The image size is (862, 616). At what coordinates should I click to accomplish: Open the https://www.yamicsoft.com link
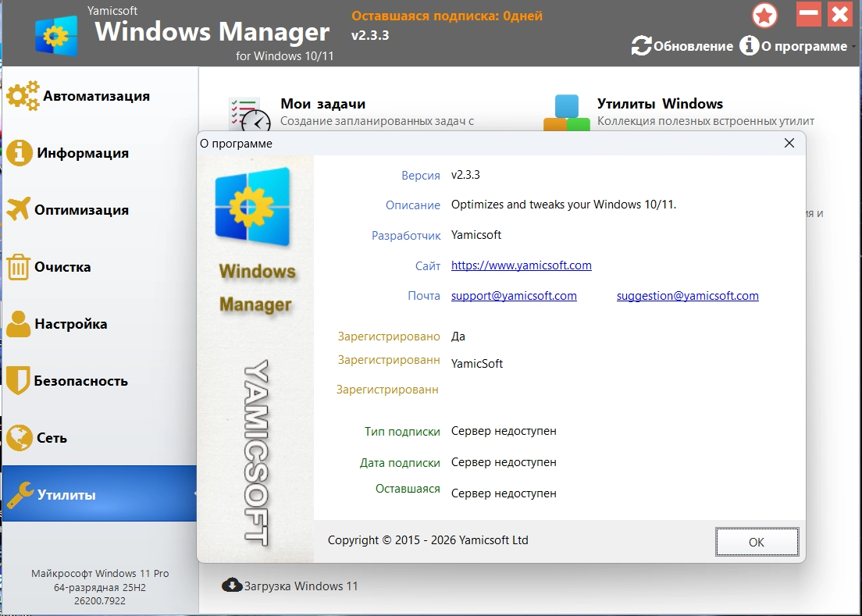coord(521,265)
